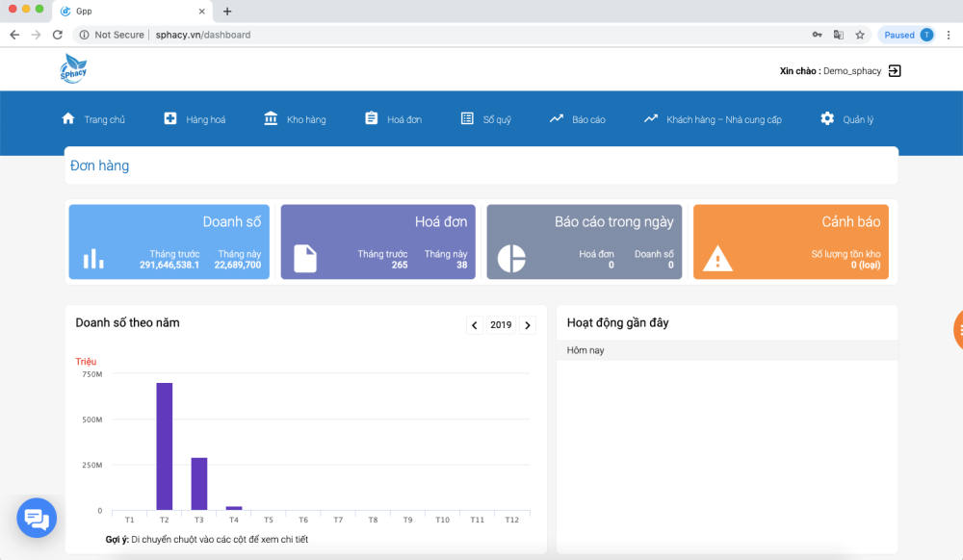Click the Báo cáo trong ngày card title
This screenshot has width=963, height=560.
[614, 221]
